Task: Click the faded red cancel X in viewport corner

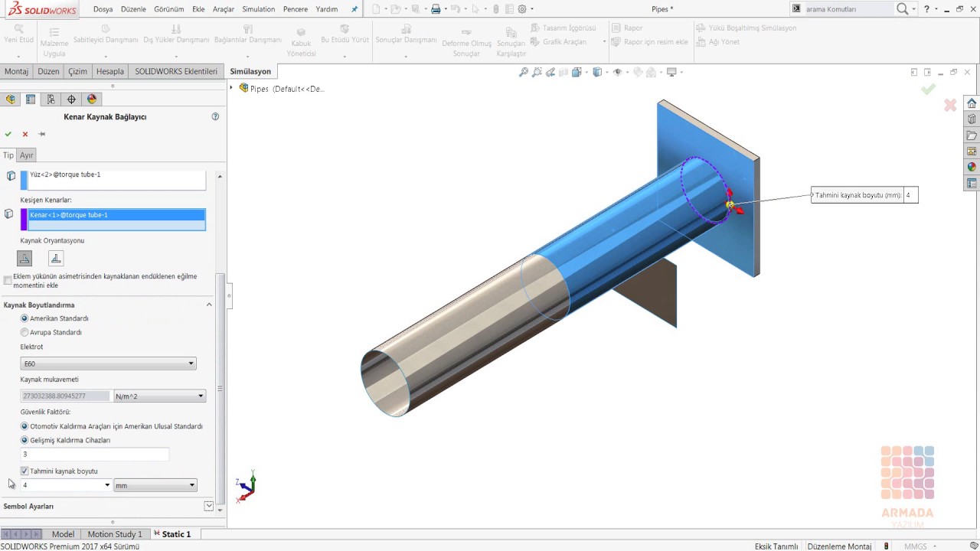Action: (x=950, y=105)
